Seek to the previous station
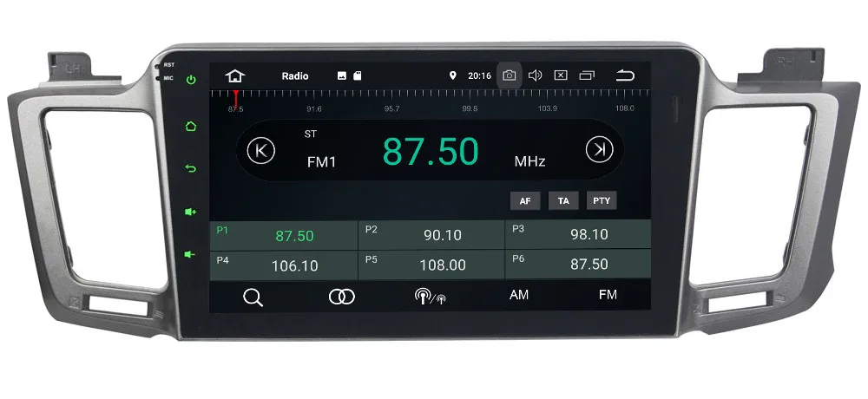The height and width of the screenshot is (399, 868). point(261,151)
